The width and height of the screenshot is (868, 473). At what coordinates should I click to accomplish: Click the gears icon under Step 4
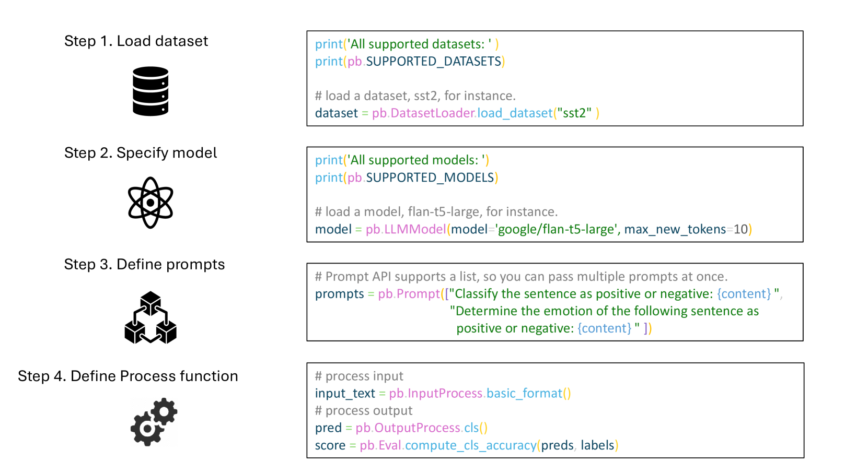[154, 422]
